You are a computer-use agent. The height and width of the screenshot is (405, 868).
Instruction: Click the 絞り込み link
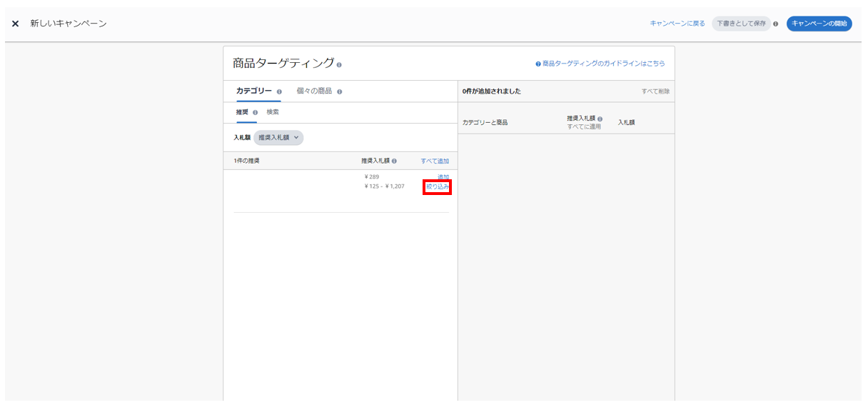tap(438, 186)
